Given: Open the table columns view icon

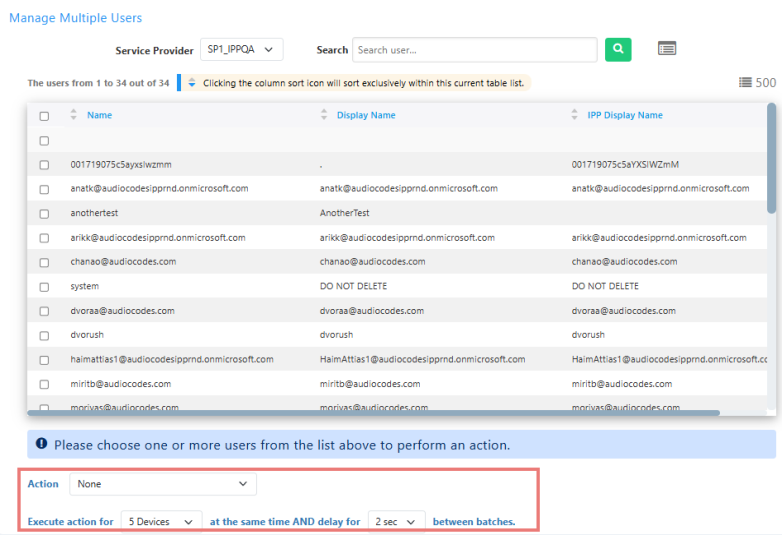Looking at the screenshot, I should pos(667,49).
